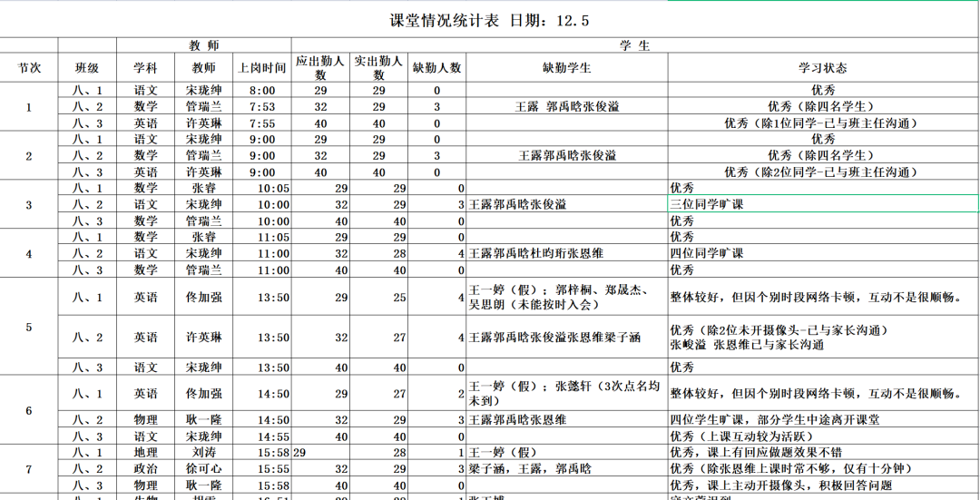The image size is (980, 500).
Task: Select the 缺勤学生 column header
Action: 566,67
